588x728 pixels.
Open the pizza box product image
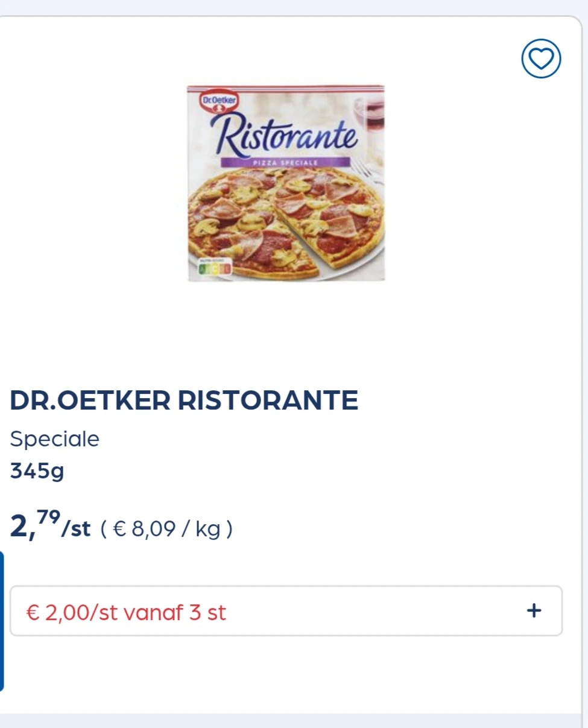coord(286,183)
